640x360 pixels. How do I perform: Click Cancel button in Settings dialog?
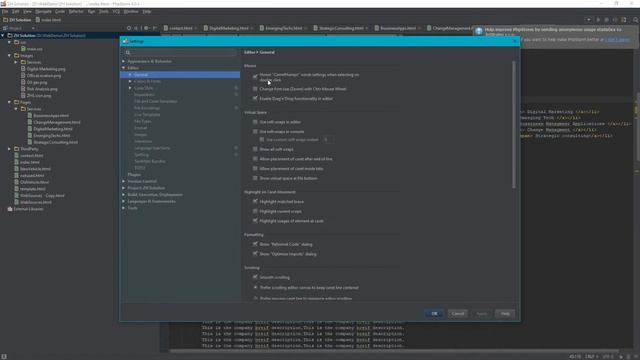click(458, 313)
